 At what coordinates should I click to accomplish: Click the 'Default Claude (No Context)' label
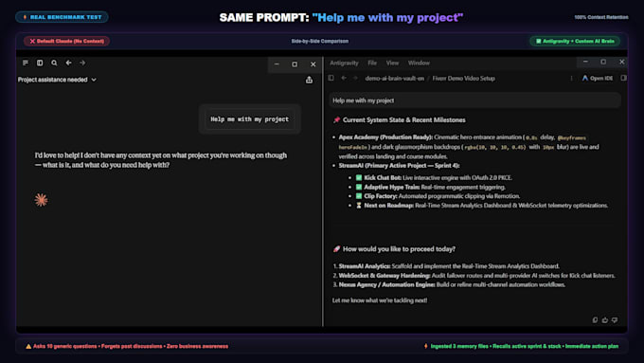point(66,41)
